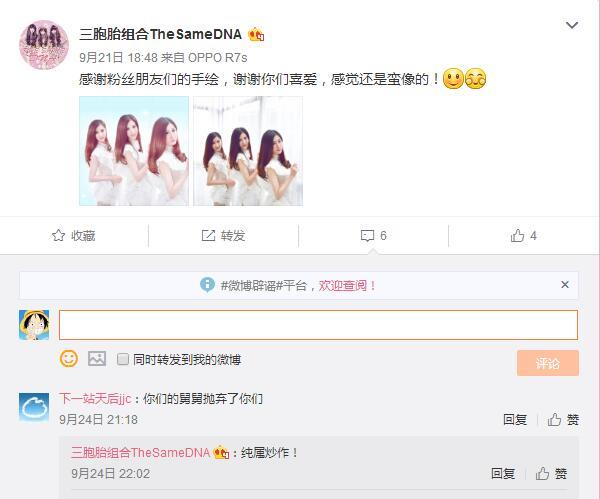This screenshot has height=499, width=600.
Task: Open the emoji smiley picker below comment box
Action: [69, 359]
